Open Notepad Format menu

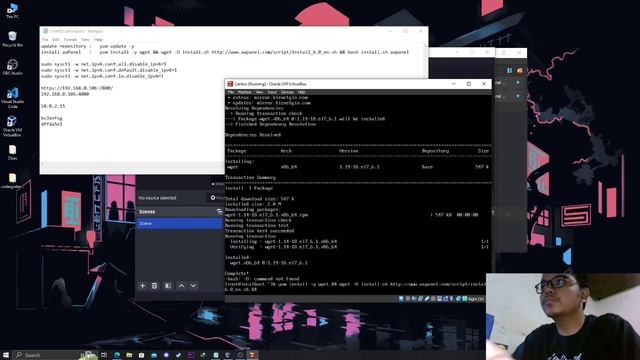[70, 40]
